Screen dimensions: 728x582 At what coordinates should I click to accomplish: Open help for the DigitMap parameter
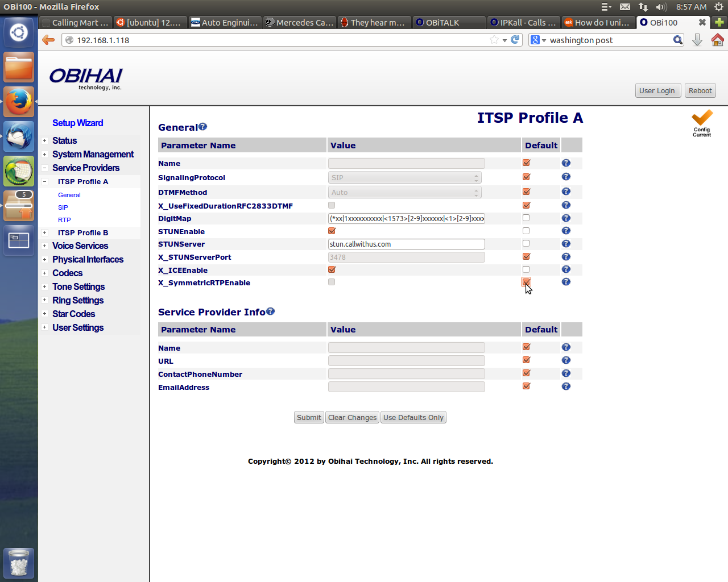[566, 218]
